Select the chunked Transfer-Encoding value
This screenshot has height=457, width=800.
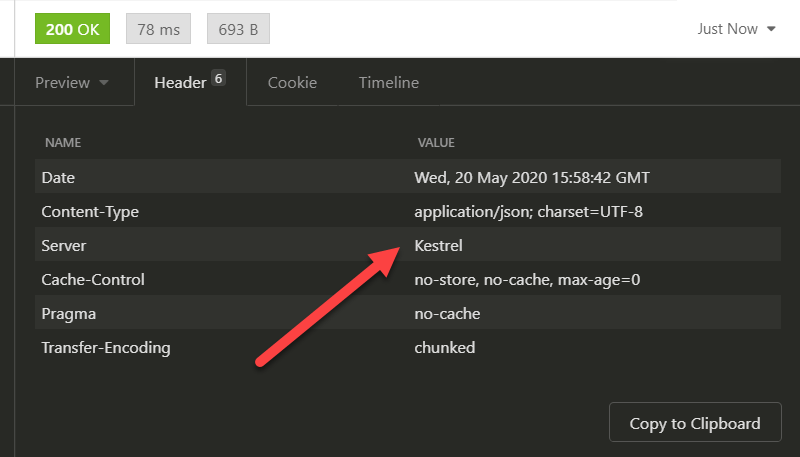(x=444, y=347)
